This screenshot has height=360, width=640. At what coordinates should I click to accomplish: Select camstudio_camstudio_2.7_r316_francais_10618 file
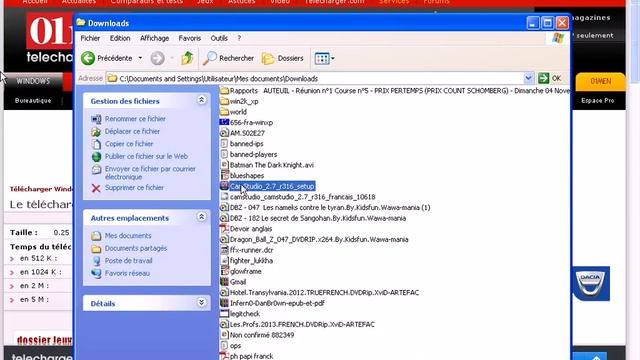(x=298, y=197)
